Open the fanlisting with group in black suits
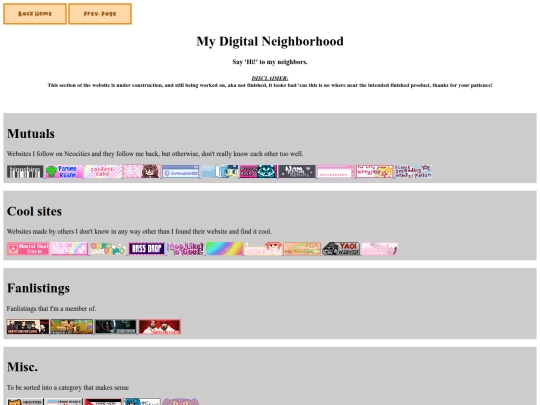540x405 pixels. tap(28, 327)
